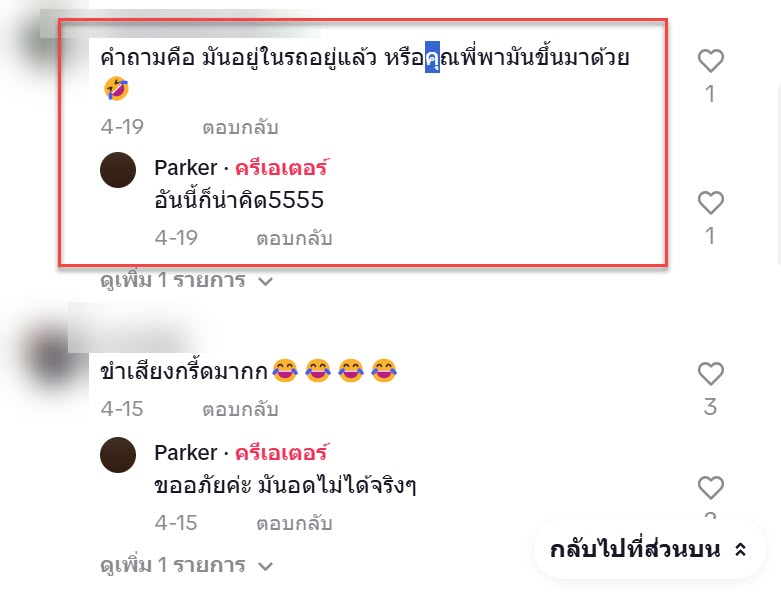Image resolution: width=781 pixels, height=596 pixels.
Task: Click the highlighted ค character in the top comment
Action: (x=432, y=58)
